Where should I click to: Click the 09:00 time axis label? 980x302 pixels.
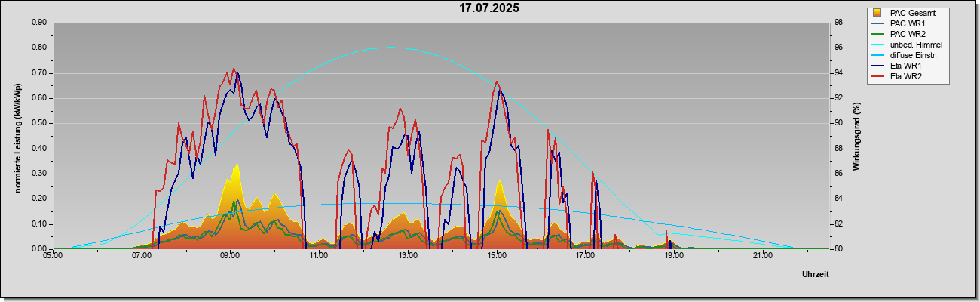coord(230,255)
